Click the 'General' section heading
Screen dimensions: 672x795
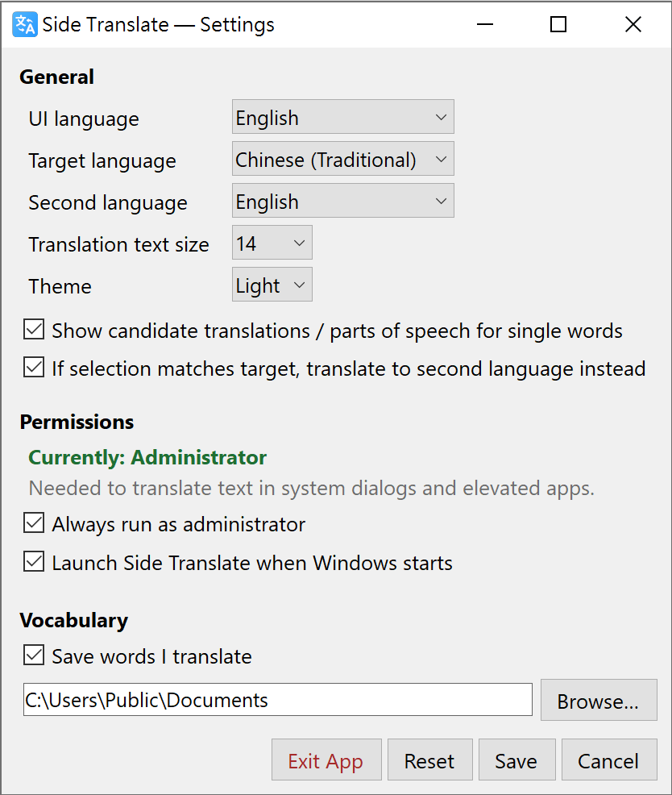pyautogui.click(x=56, y=77)
